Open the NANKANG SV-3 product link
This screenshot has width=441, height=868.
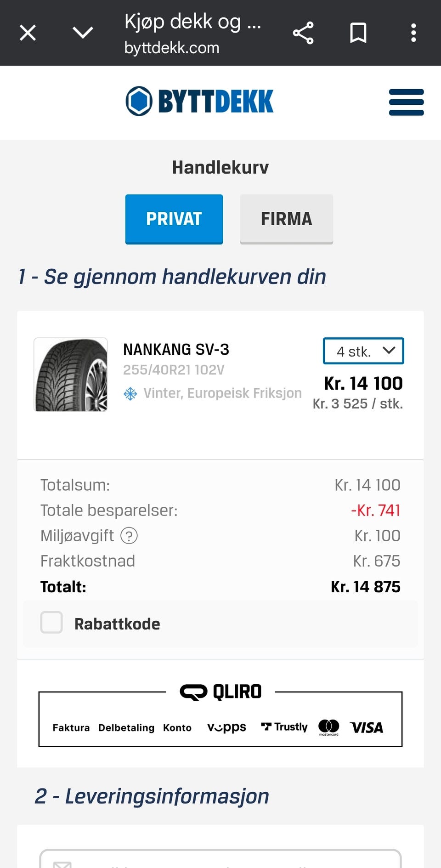(176, 350)
